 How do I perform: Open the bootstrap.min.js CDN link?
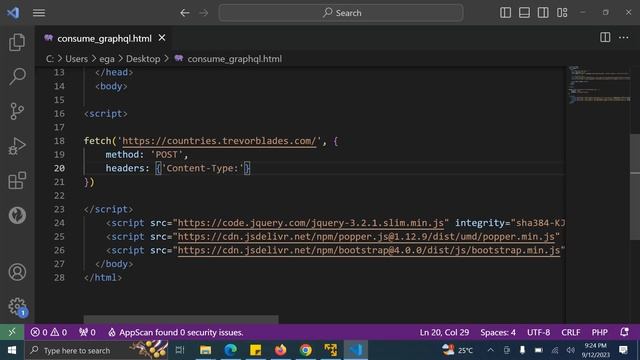369,250
